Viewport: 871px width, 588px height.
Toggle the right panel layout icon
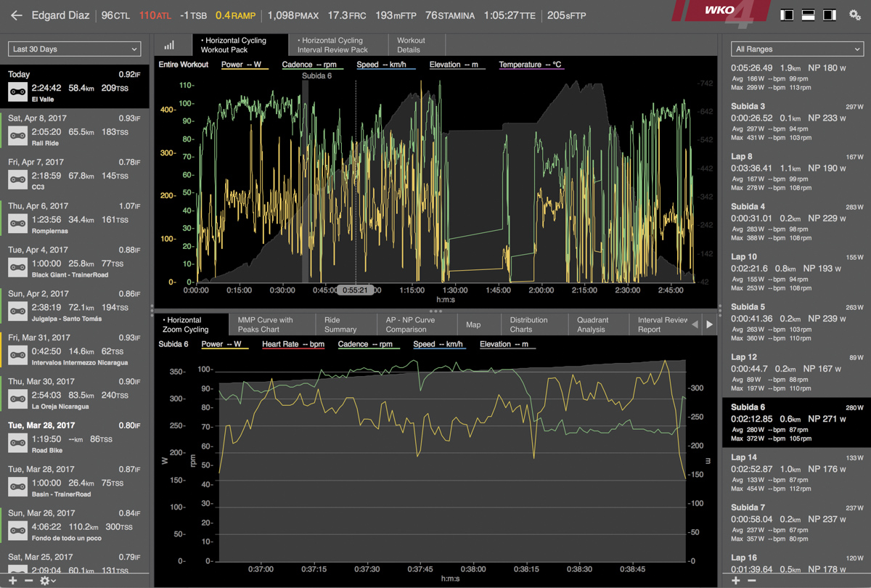point(829,15)
